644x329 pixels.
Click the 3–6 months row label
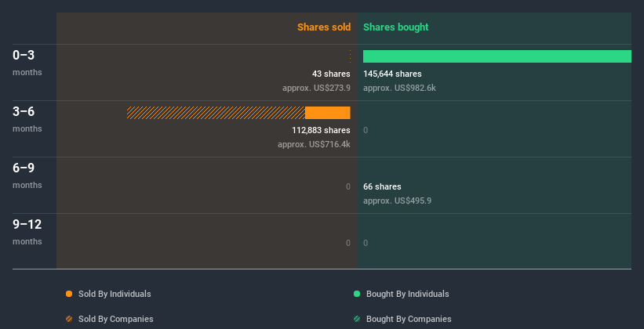[x=27, y=119]
